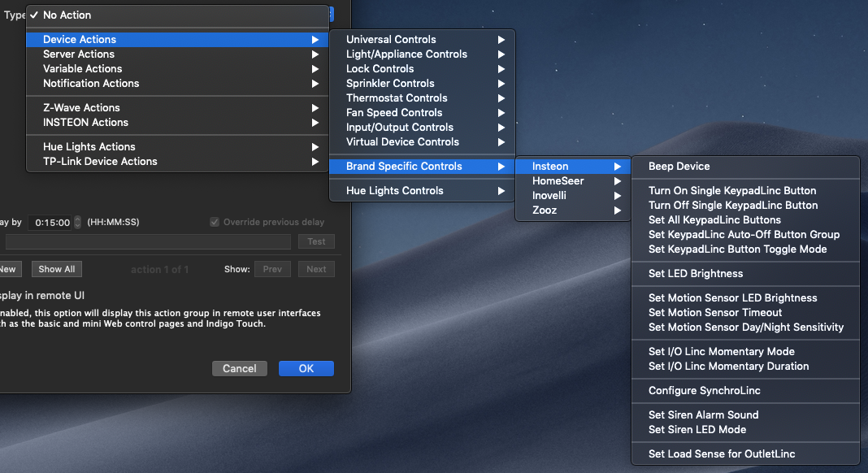The image size is (868, 473).
Task: Open Z-Wave Actions submenu
Action: [177, 108]
